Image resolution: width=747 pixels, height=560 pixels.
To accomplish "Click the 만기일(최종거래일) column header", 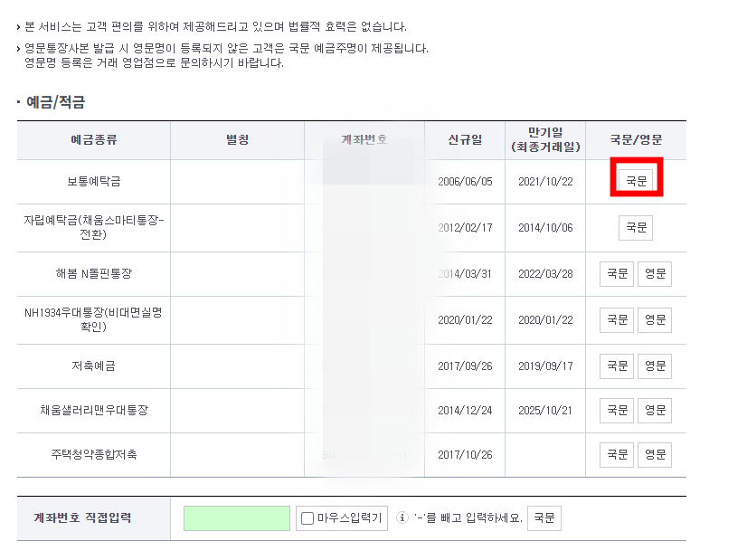I will pos(545,139).
